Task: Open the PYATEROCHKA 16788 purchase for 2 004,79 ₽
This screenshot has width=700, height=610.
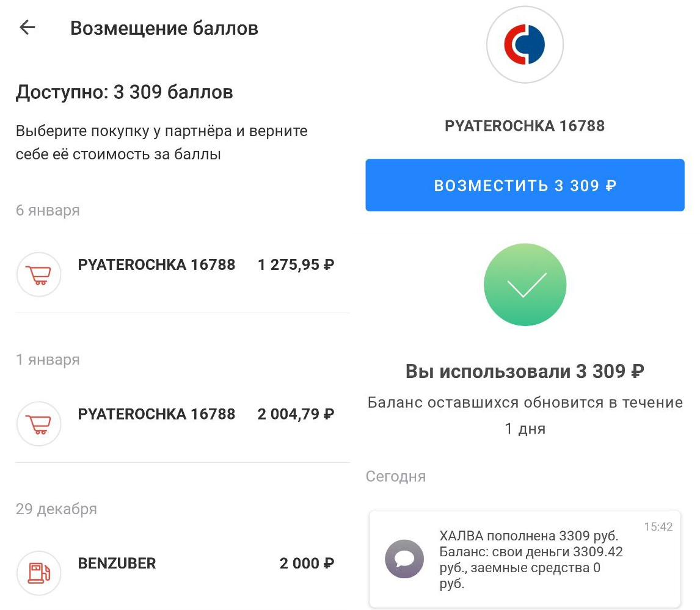Action: click(156, 414)
